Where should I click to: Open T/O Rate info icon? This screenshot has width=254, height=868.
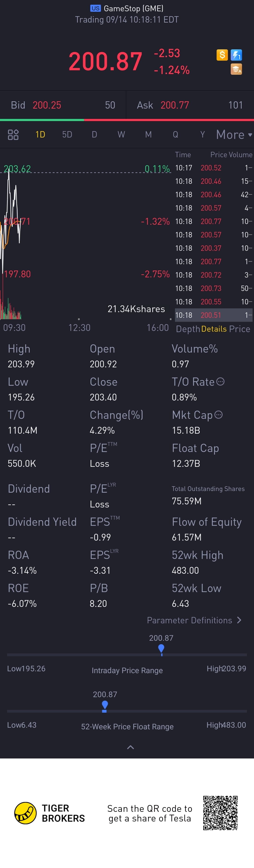(220, 381)
